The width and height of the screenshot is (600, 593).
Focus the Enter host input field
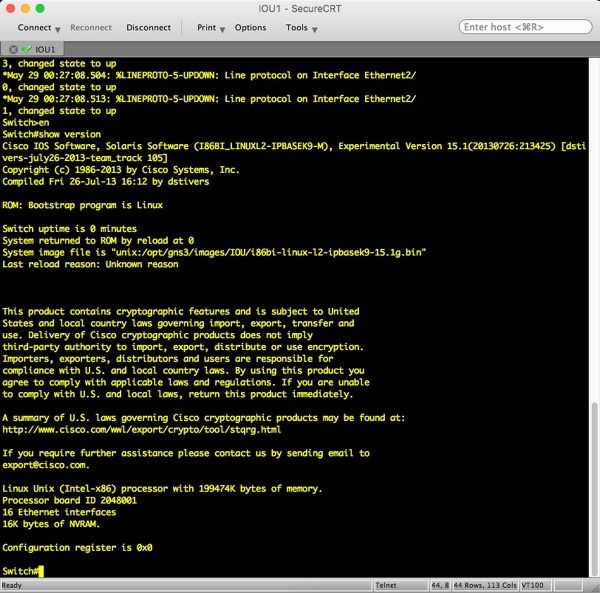click(525, 27)
